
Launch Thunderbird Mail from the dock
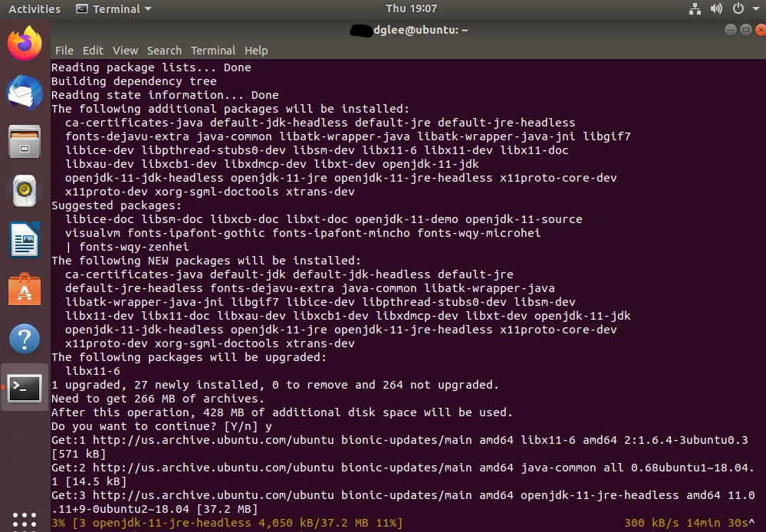tap(25, 93)
